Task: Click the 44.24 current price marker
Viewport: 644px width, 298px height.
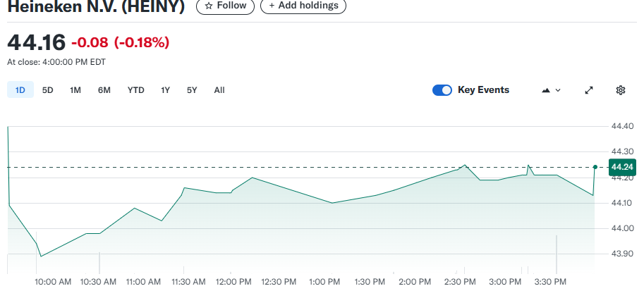Action: pyautogui.click(x=622, y=167)
